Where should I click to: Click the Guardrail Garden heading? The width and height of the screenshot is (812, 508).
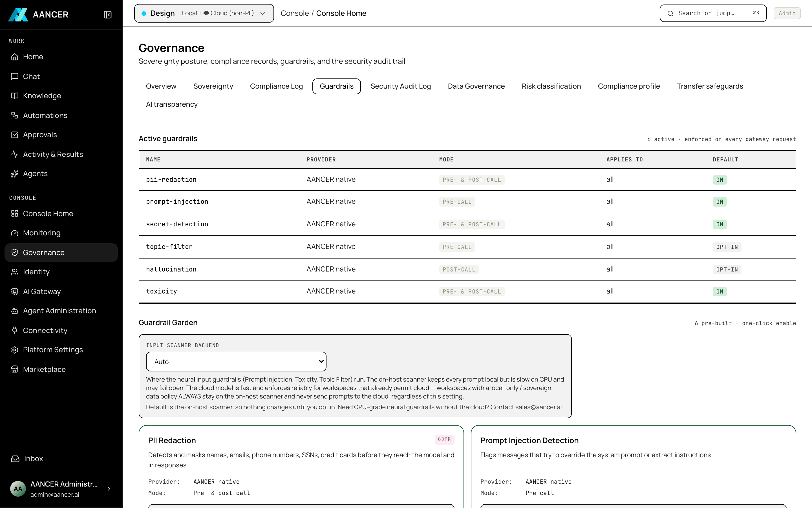(x=168, y=323)
